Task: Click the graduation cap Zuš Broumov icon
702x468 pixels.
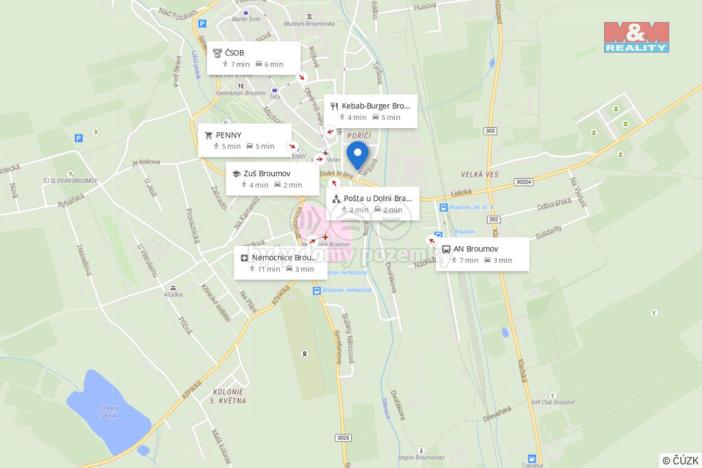Action: tap(236, 174)
